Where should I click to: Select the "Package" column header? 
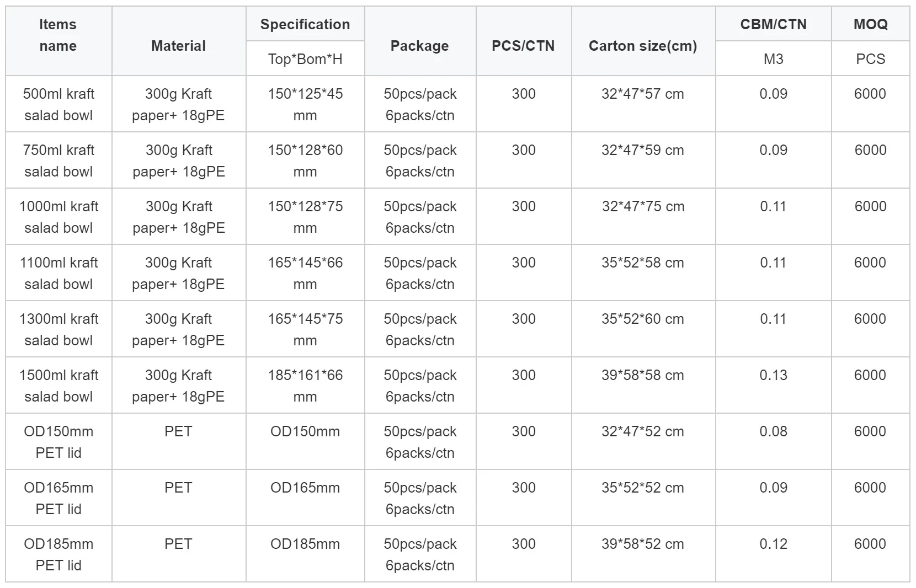tap(419, 46)
